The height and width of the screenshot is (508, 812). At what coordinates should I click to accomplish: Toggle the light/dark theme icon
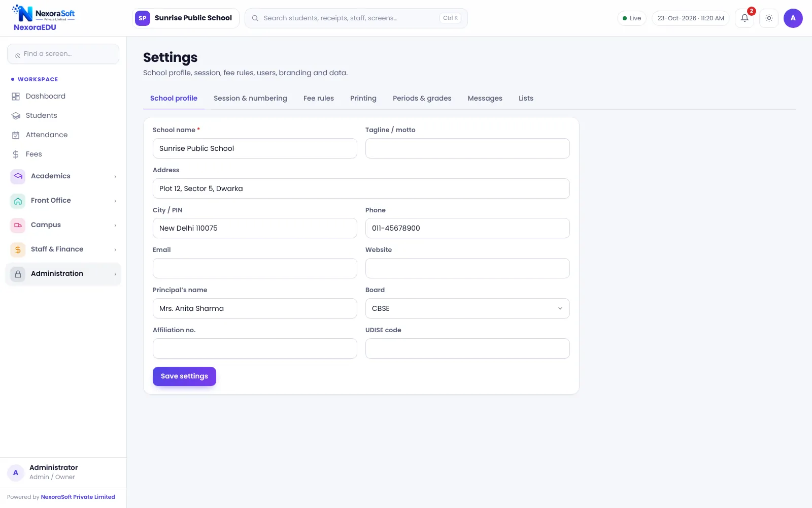pos(769,18)
